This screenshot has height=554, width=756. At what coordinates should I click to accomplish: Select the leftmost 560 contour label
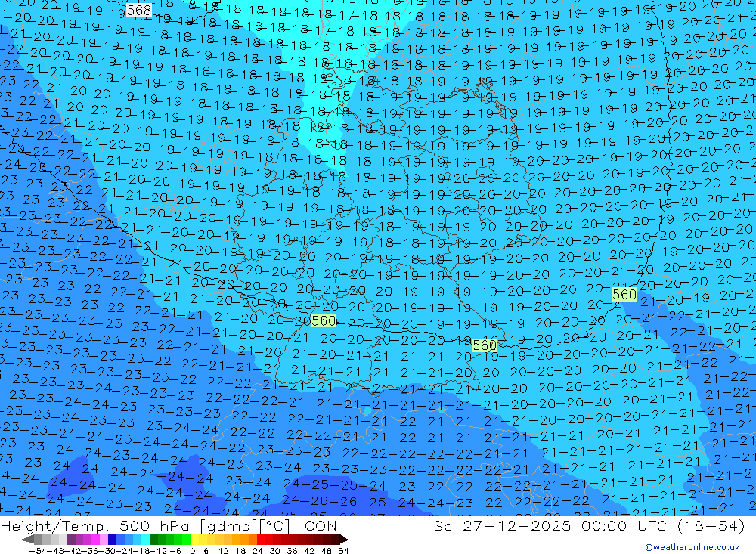[324, 320]
